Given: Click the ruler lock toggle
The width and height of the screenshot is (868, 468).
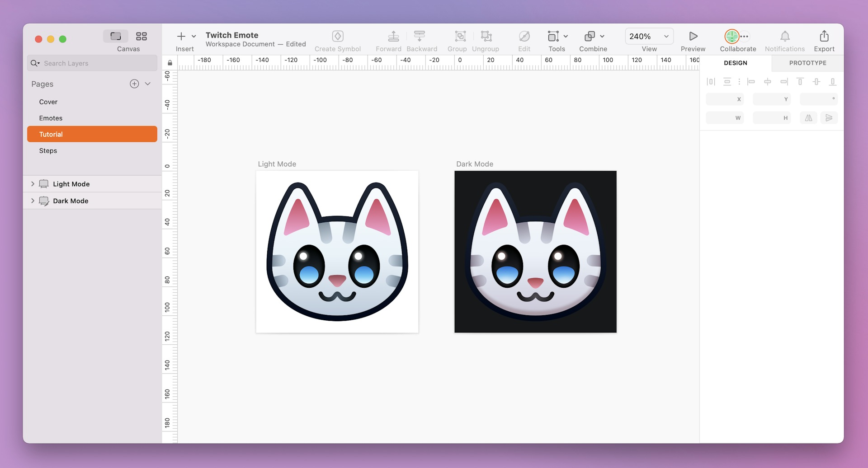Looking at the screenshot, I should (170, 63).
